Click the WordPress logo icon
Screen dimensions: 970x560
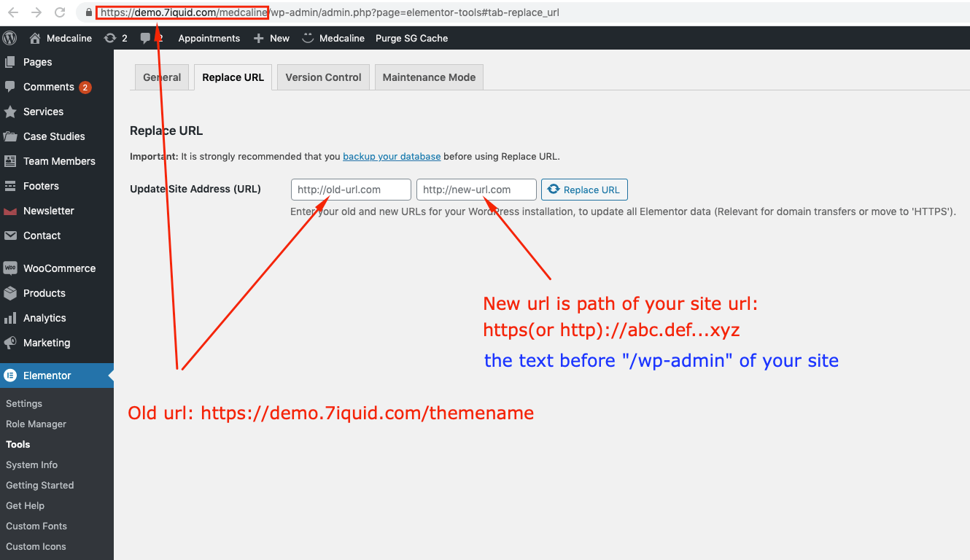click(x=9, y=38)
